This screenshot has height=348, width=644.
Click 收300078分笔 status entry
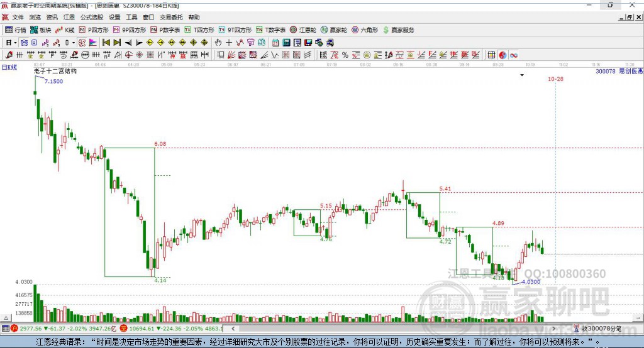point(597,329)
